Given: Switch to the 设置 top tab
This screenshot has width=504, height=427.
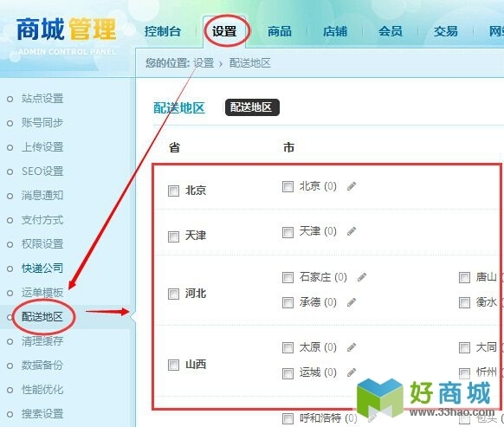Looking at the screenshot, I should click(x=224, y=31).
